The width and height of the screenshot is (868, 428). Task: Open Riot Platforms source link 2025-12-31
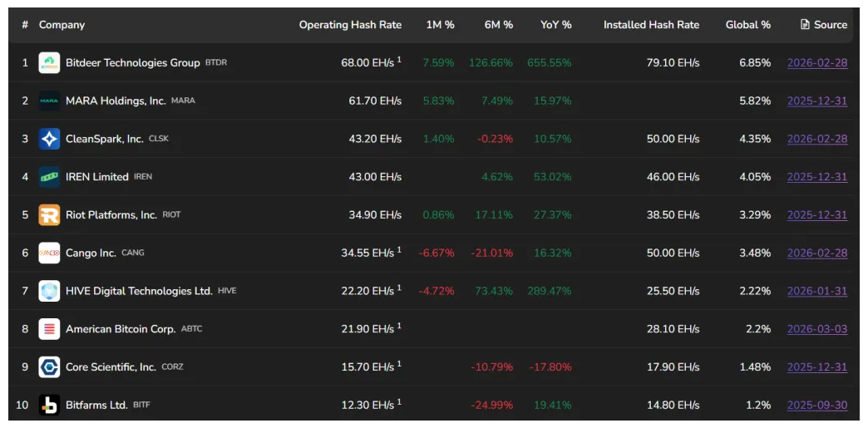[817, 214]
